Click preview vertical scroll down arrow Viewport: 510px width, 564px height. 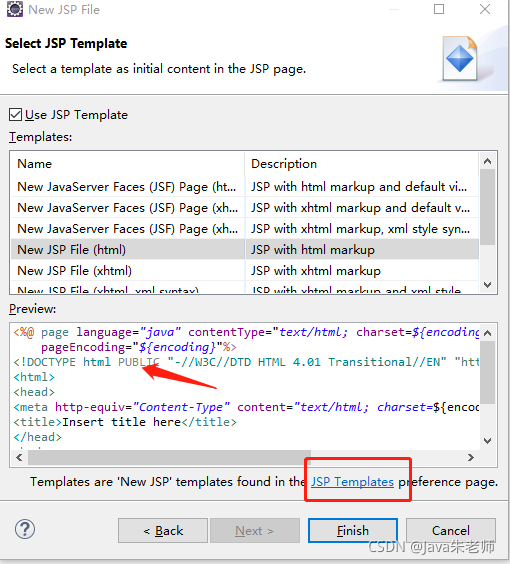488,441
